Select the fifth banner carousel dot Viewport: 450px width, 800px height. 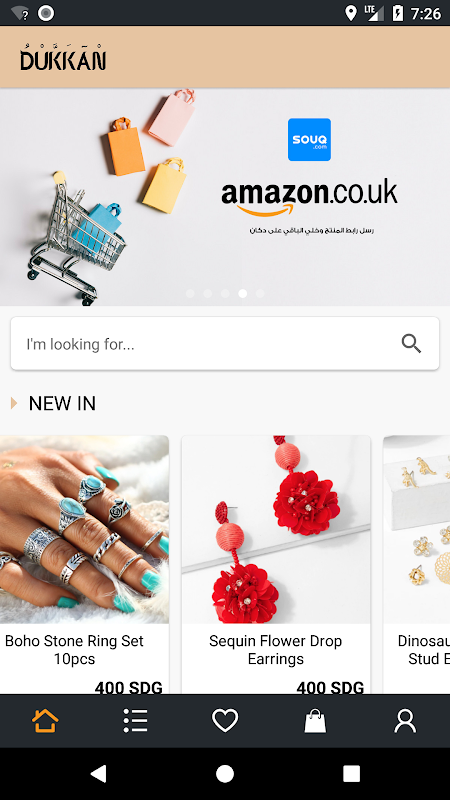(260, 293)
